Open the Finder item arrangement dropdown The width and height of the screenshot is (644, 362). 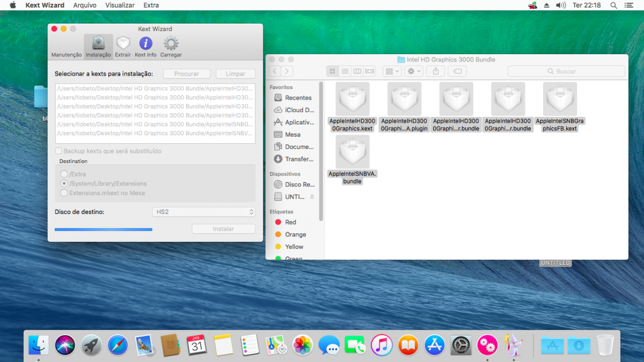[x=392, y=71]
